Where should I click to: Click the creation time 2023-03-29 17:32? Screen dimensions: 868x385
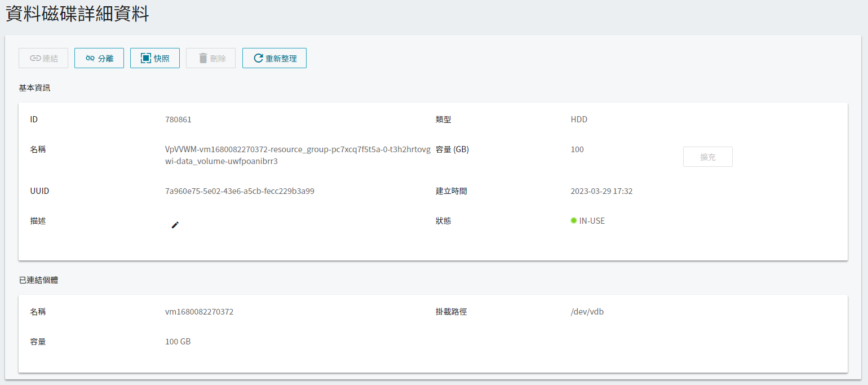pos(601,191)
